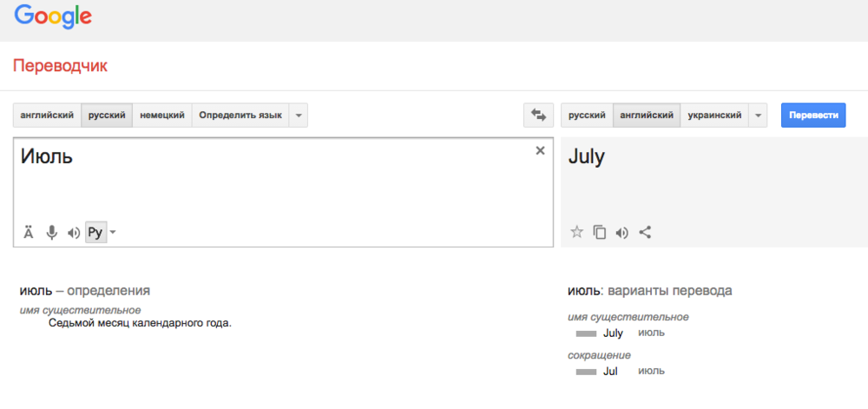Click the special characters Ä icon

coord(29,232)
